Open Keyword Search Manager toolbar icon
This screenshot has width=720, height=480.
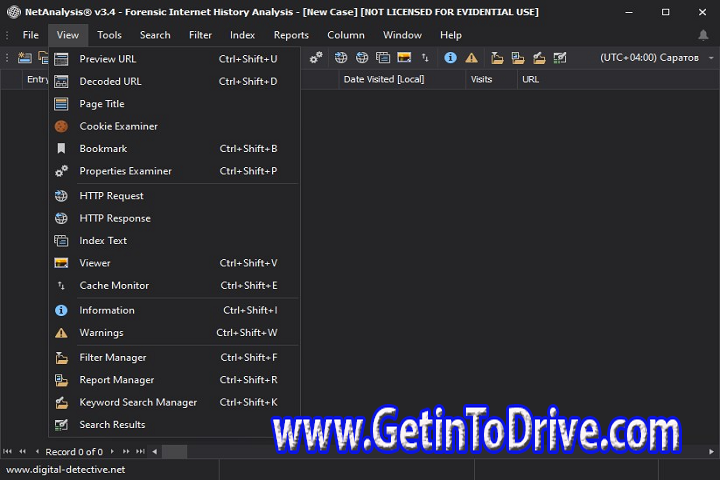539,58
